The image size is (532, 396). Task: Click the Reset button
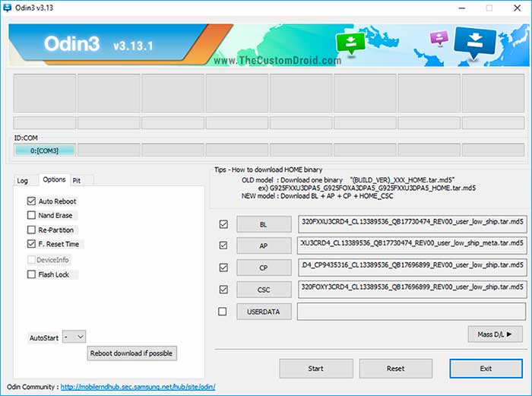point(395,369)
